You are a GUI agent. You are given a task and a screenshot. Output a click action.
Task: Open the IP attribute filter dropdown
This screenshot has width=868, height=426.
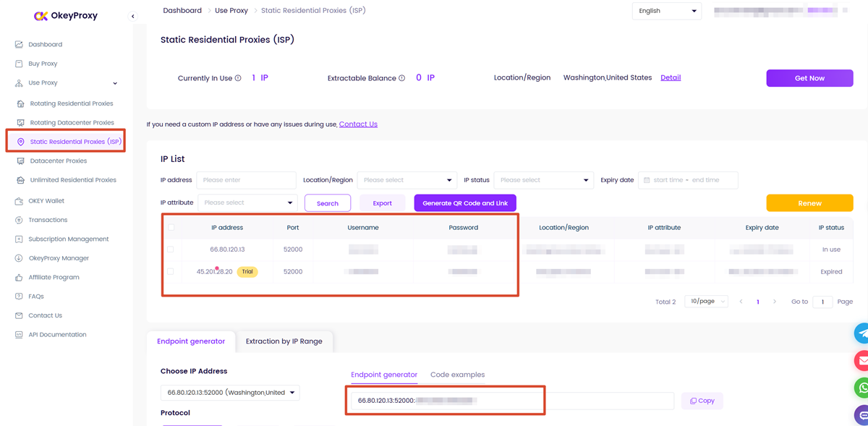(x=247, y=203)
